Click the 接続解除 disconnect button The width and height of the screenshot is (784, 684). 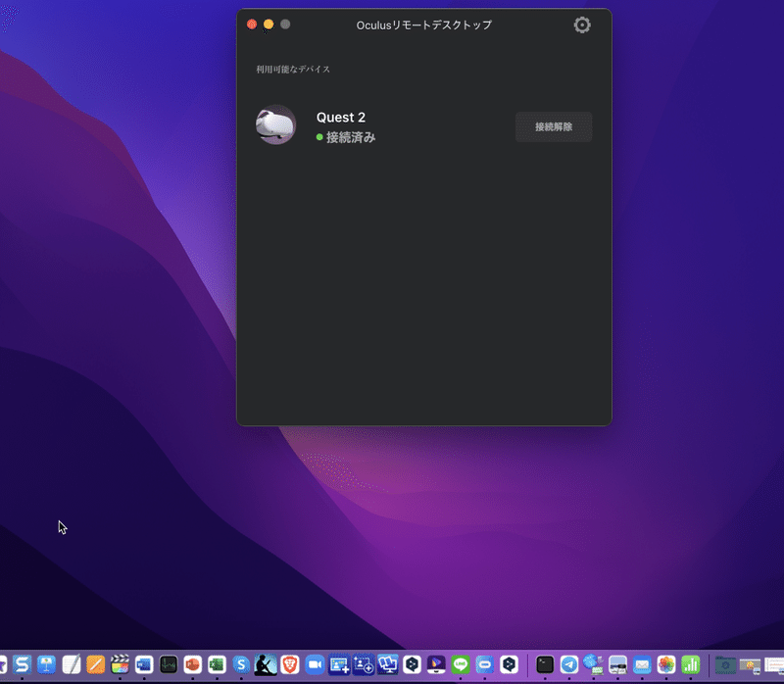coord(554,127)
